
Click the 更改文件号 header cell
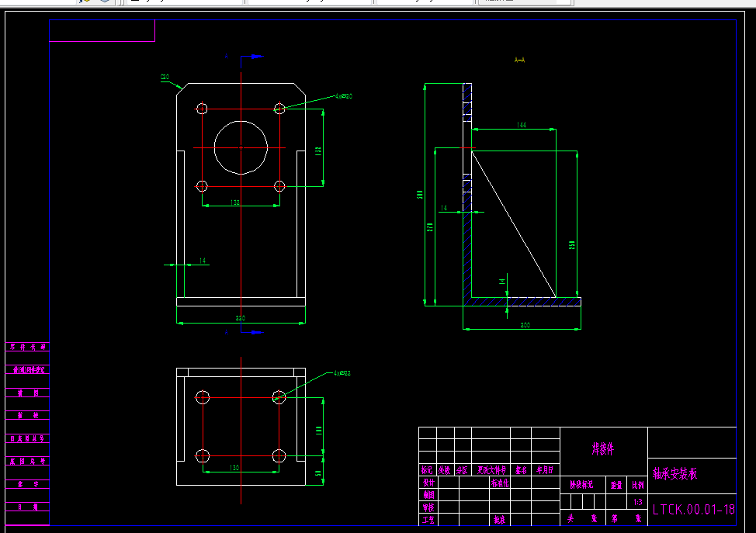tap(491, 470)
